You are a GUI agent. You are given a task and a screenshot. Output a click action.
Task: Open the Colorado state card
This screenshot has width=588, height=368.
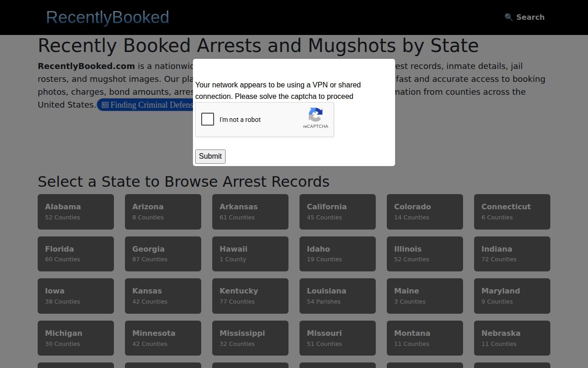click(x=425, y=212)
